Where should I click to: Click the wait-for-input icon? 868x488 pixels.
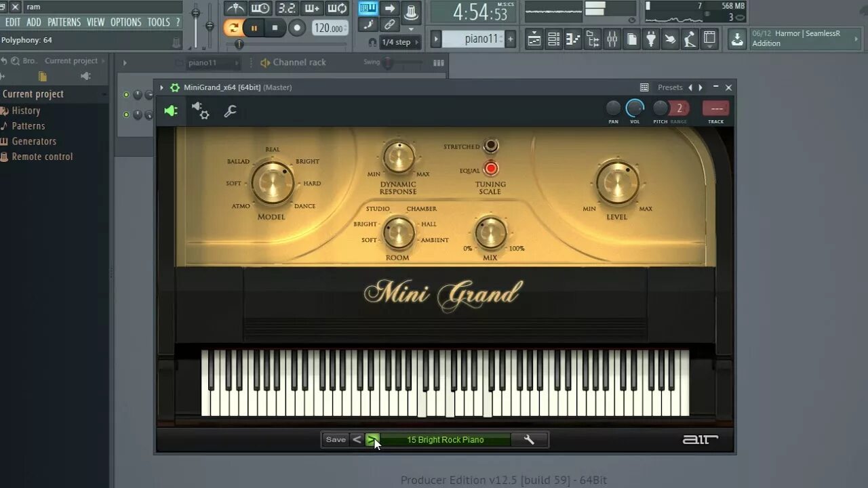coord(261,8)
